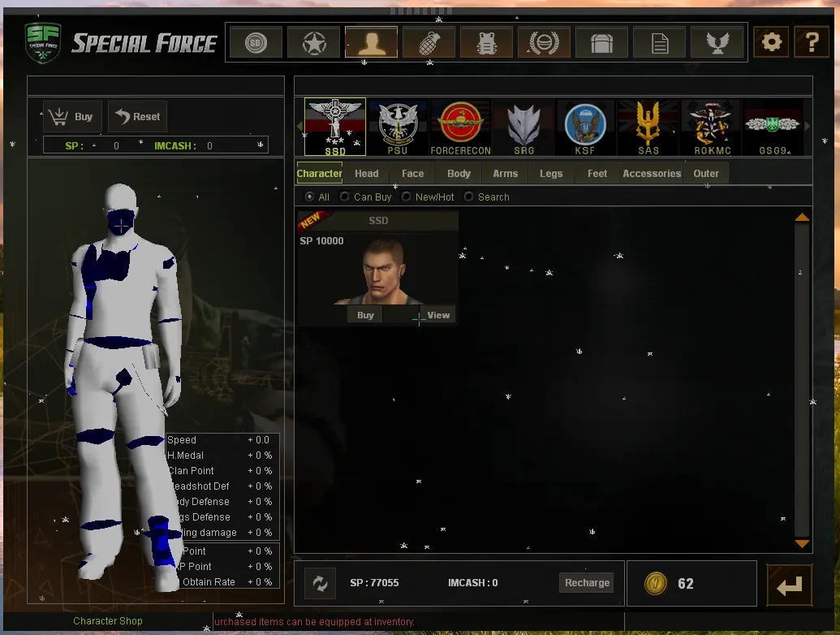Image resolution: width=840 pixels, height=635 pixels.
Task: Select the New/Hot filter radio button
Action: 406,197
